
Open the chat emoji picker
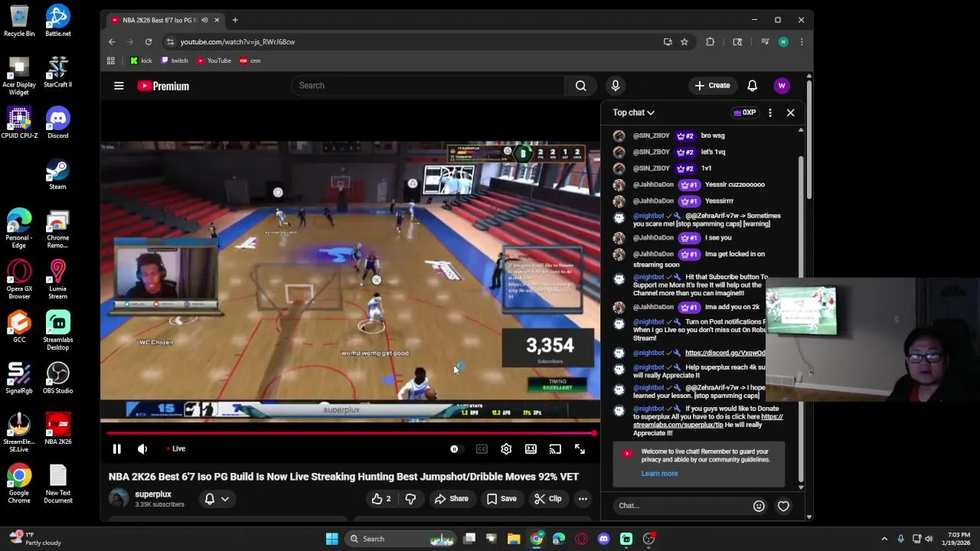point(759,506)
